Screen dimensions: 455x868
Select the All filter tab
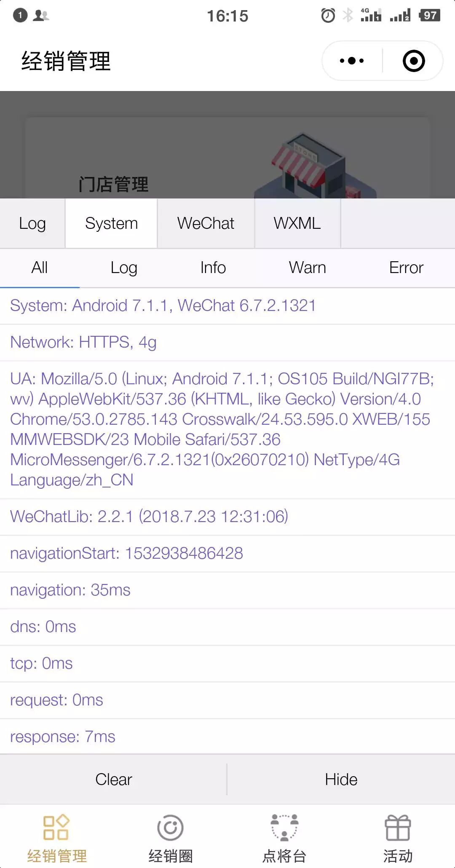pos(40,268)
